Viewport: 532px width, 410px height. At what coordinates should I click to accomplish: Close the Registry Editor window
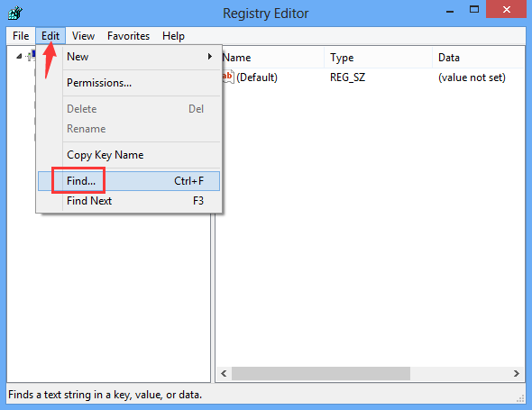point(507,10)
